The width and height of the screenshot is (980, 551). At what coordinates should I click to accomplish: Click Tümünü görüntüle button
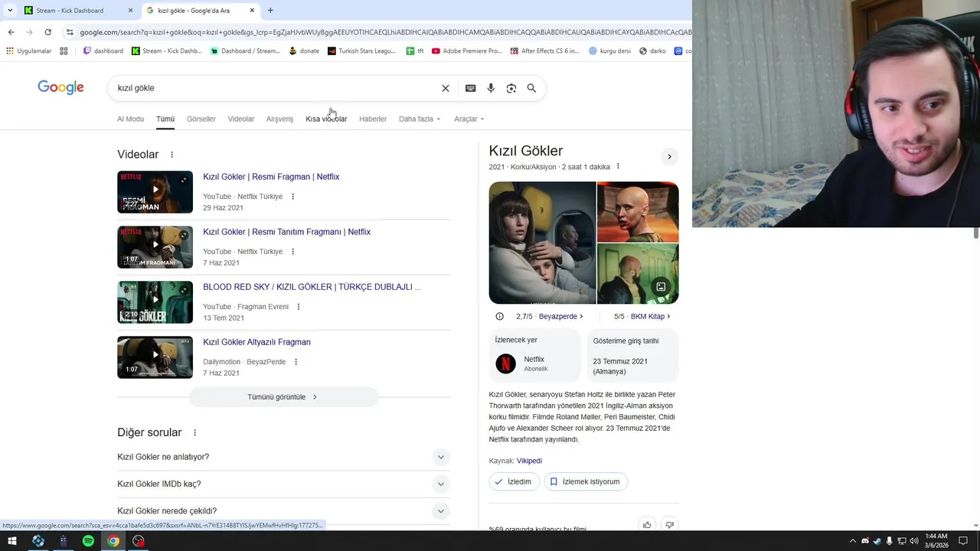tap(283, 397)
